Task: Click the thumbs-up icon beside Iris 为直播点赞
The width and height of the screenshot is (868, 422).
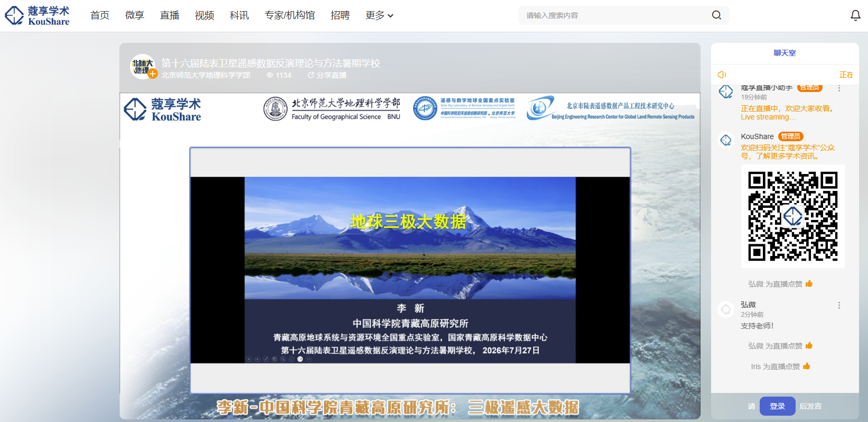Action: (x=806, y=366)
